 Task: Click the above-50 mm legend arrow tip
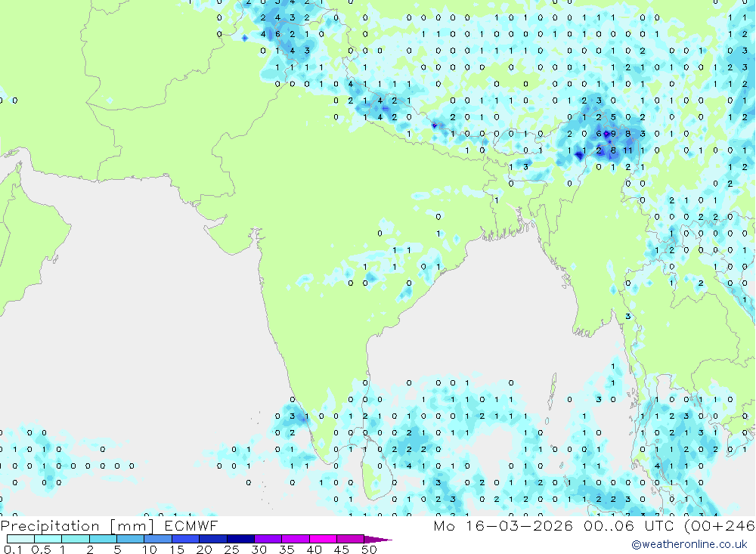tap(378, 540)
